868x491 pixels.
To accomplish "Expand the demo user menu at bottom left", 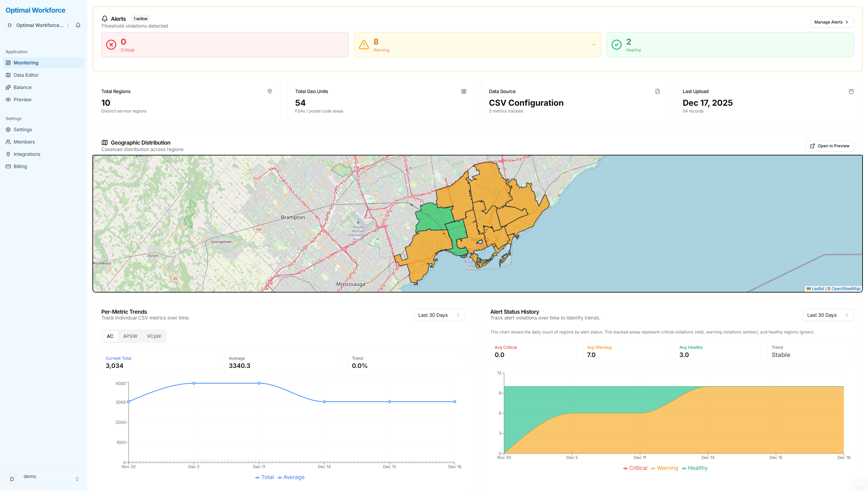I will tap(43, 479).
